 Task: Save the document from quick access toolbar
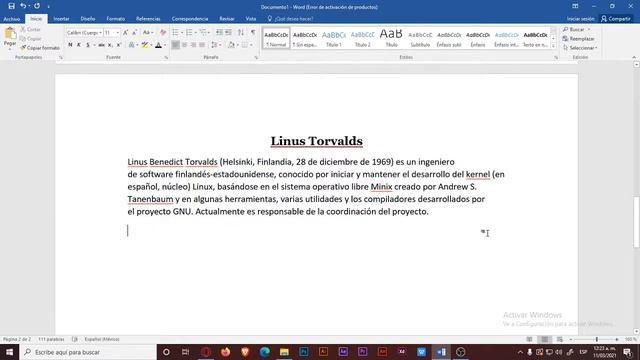point(11,6)
